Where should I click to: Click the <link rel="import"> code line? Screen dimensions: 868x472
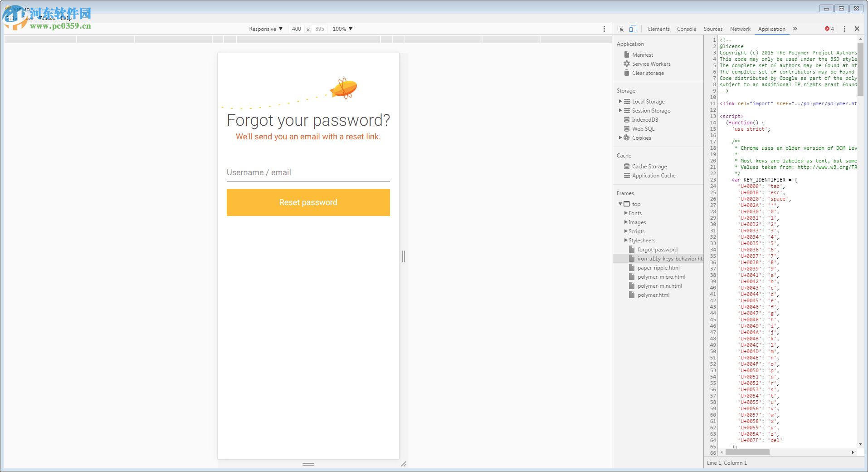coord(788,103)
